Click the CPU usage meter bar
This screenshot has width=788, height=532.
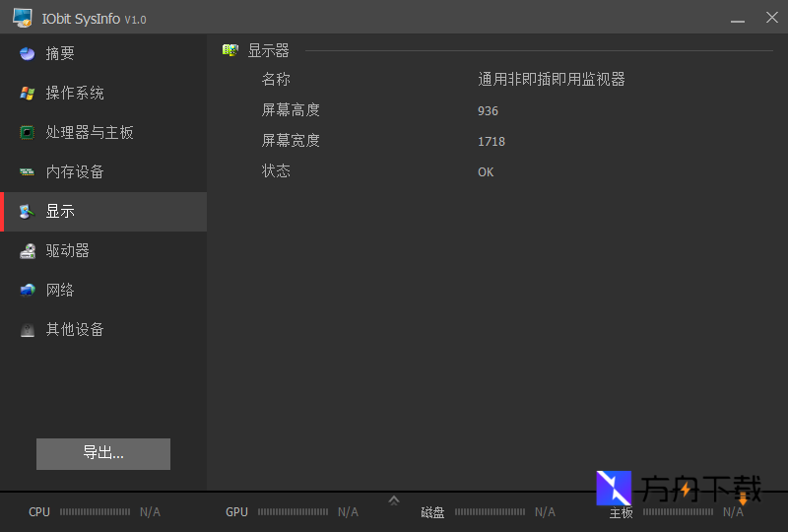click(x=95, y=512)
